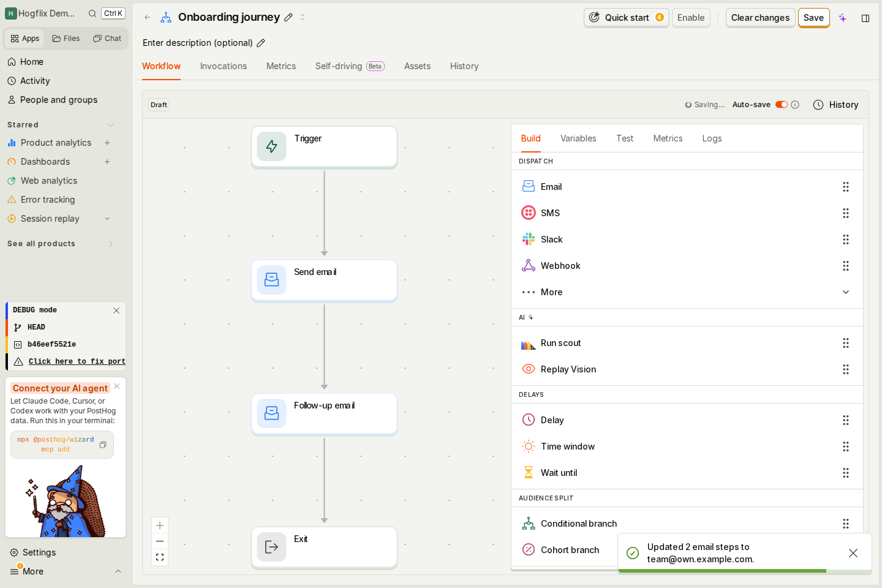Select the Trigger node

[324, 147]
